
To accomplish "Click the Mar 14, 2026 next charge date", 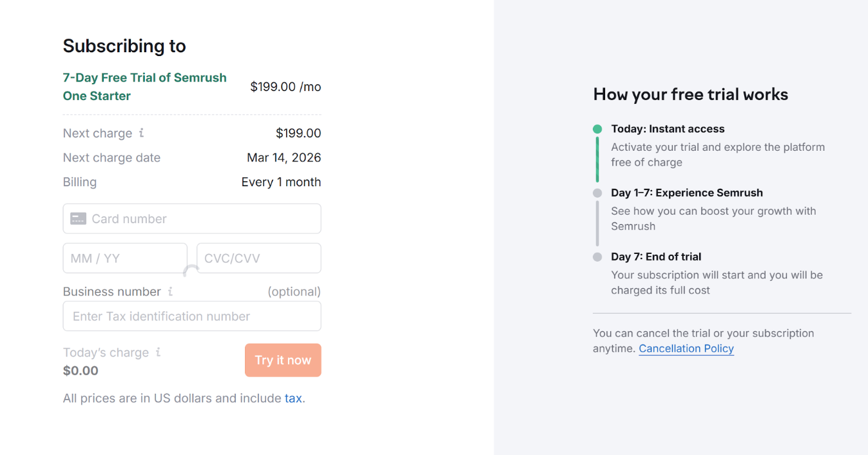I will click(x=284, y=158).
